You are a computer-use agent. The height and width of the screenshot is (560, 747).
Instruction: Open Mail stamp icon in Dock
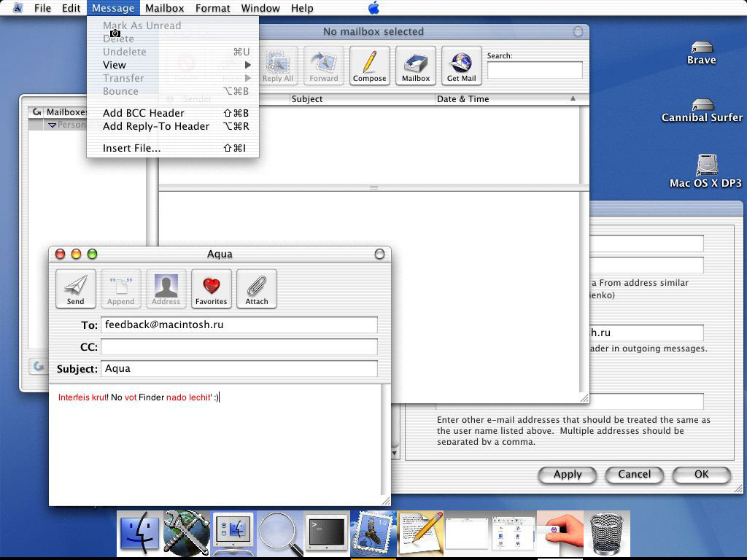click(x=373, y=533)
